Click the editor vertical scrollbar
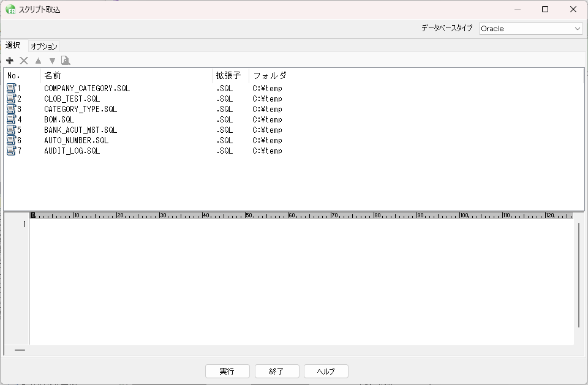This screenshot has width=588, height=385. point(579,275)
